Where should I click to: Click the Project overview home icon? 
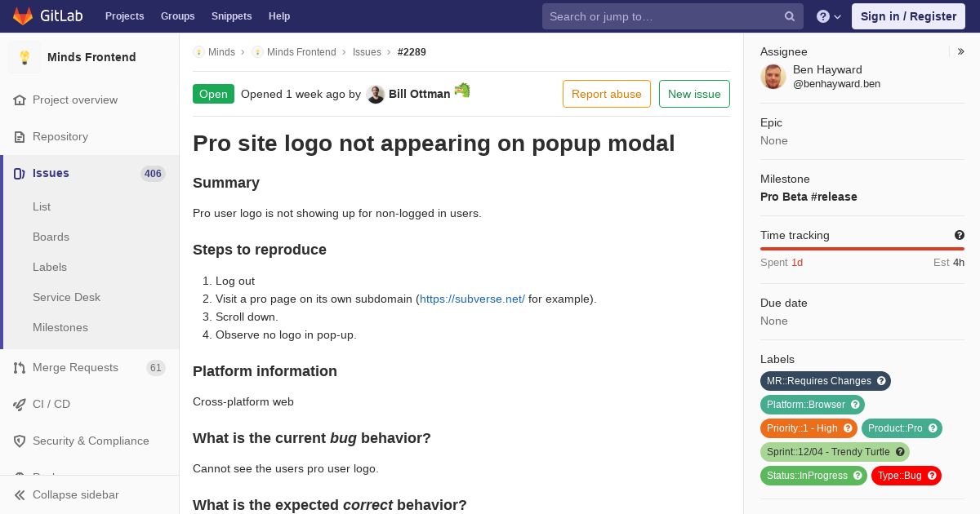[x=20, y=100]
